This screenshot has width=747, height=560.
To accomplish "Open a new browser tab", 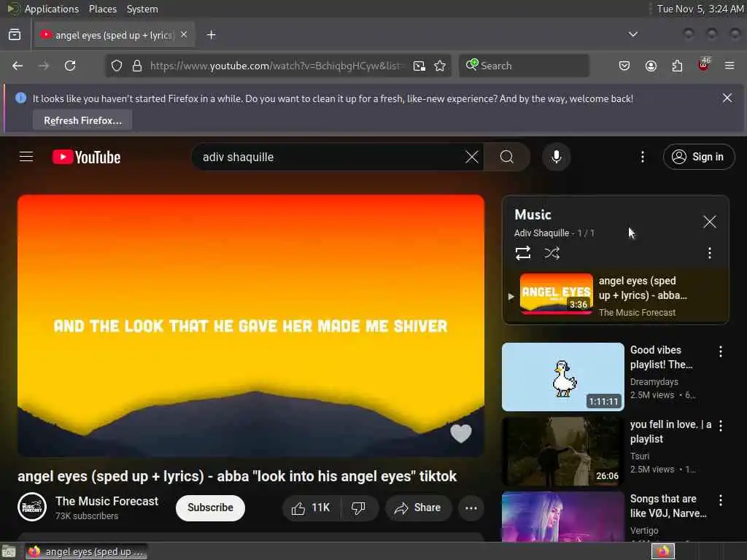I will pyautogui.click(x=211, y=35).
